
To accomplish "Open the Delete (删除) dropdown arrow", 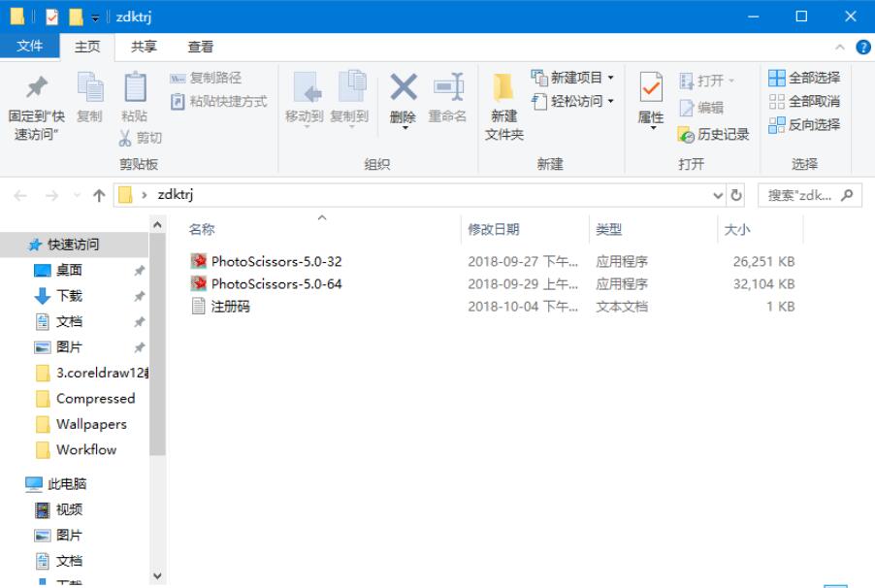I will pos(405,128).
